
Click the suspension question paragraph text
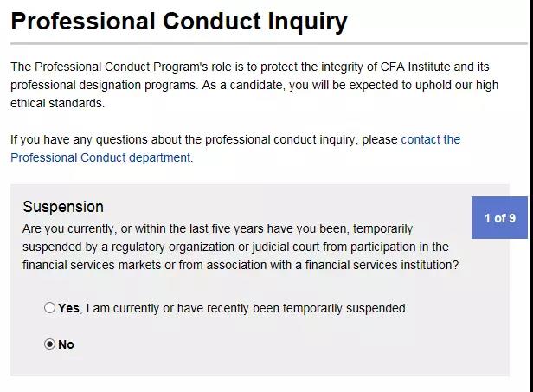pos(241,247)
